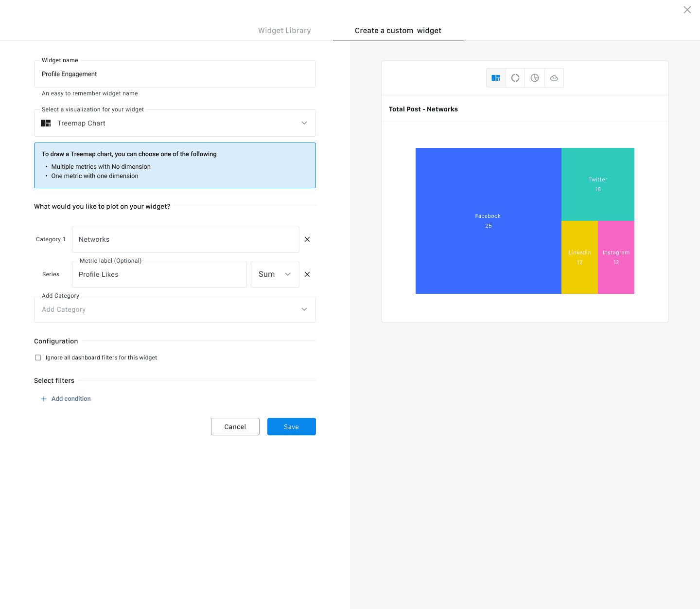Enable ignore all dashboard filters checkbox

pyautogui.click(x=38, y=358)
